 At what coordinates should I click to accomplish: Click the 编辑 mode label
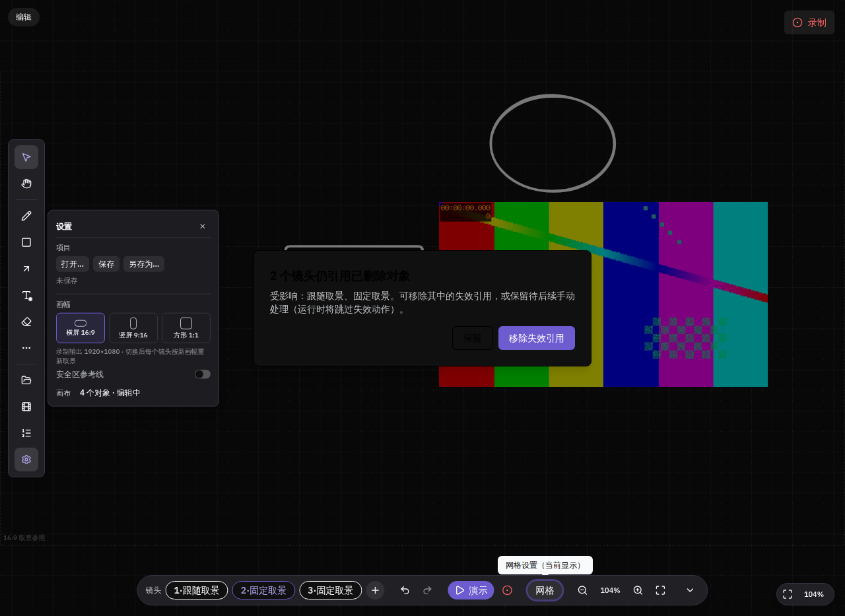[x=24, y=17]
